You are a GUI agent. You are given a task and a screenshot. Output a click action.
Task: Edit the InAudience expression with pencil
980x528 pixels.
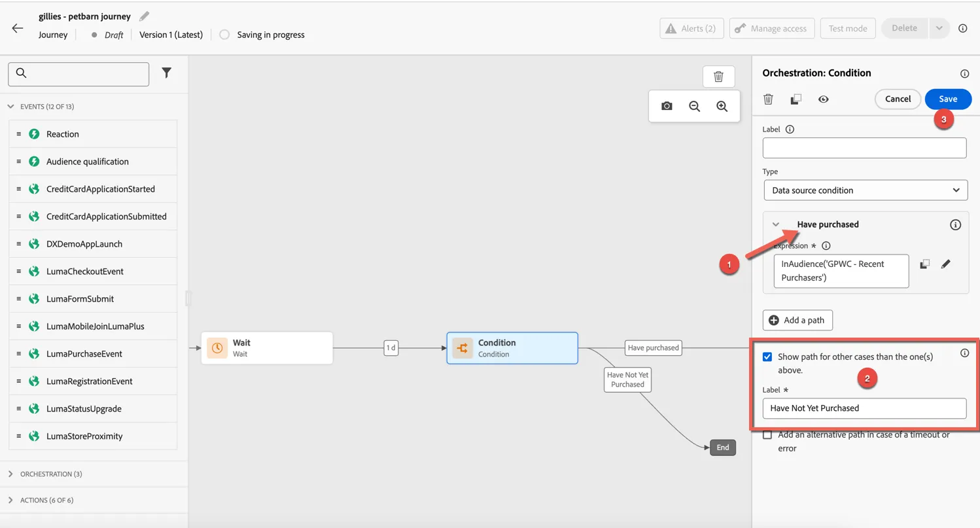[946, 264]
